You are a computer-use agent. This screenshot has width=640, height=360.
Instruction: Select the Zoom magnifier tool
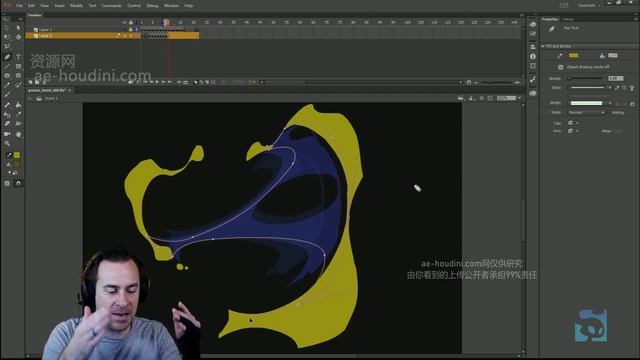click(x=7, y=143)
